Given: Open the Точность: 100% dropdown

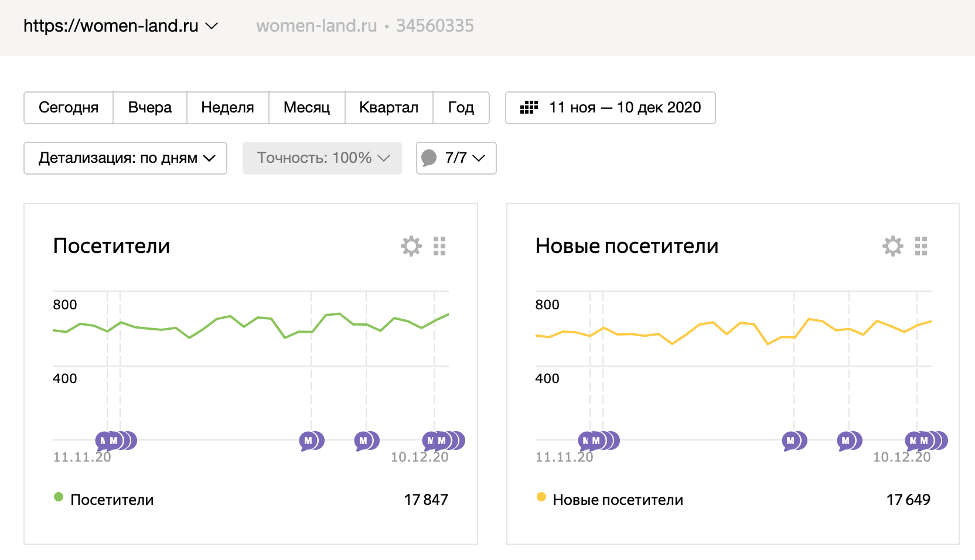Looking at the screenshot, I should (x=322, y=158).
